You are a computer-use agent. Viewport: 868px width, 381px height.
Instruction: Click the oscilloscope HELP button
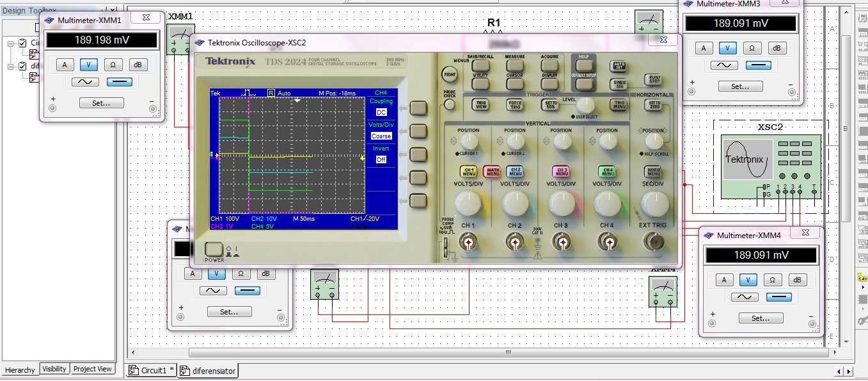pyautogui.click(x=583, y=65)
